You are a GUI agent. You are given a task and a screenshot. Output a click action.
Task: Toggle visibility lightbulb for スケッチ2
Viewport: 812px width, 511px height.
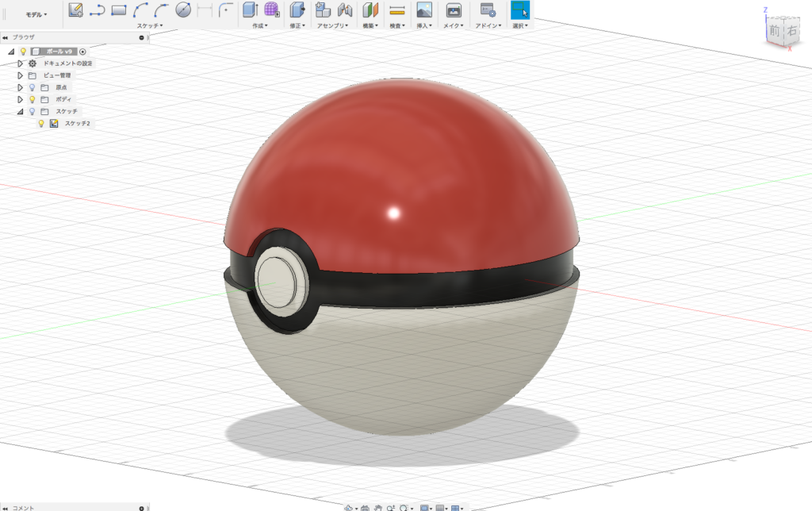41,124
